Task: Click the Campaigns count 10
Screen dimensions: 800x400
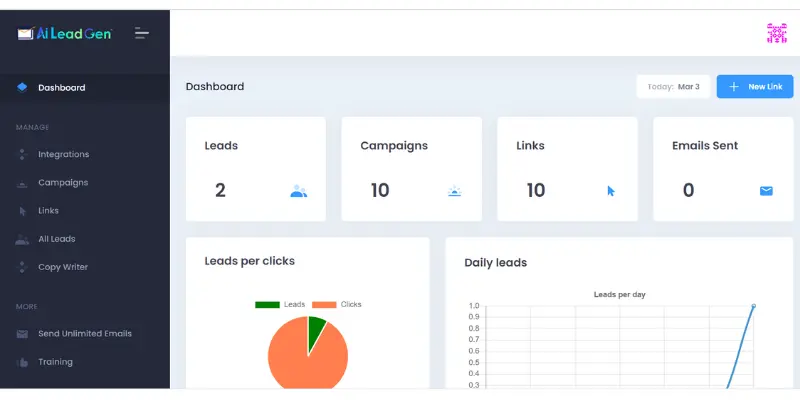Action: click(x=380, y=191)
